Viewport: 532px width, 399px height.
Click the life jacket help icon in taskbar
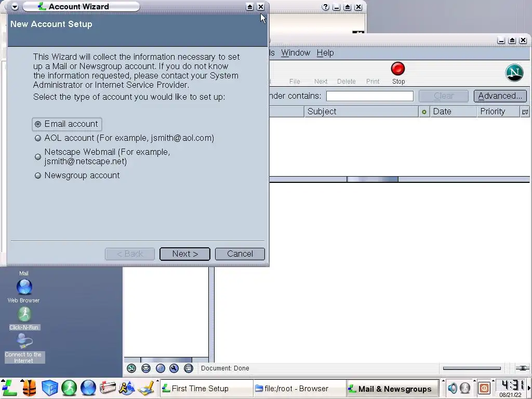tap(29, 388)
